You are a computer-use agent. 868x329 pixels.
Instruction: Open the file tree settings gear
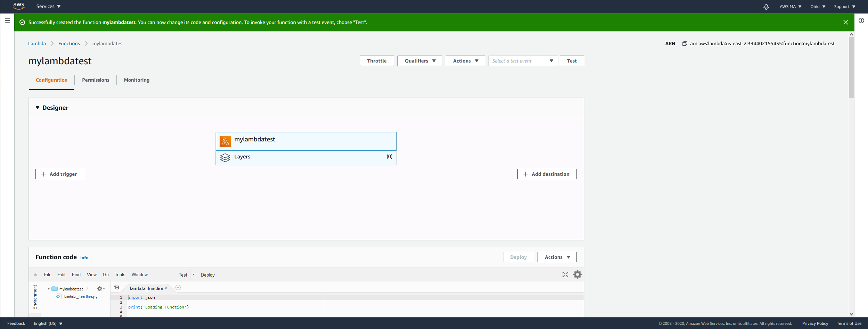click(x=101, y=289)
